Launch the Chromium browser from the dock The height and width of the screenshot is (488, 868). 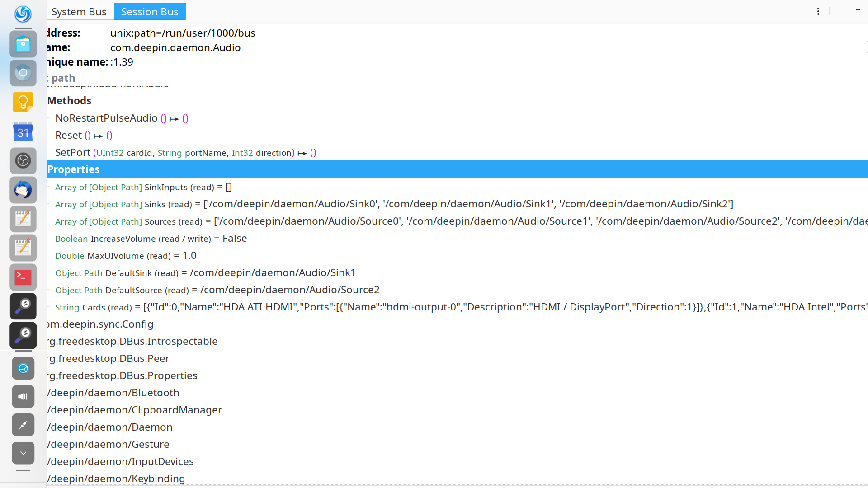tap(23, 73)
